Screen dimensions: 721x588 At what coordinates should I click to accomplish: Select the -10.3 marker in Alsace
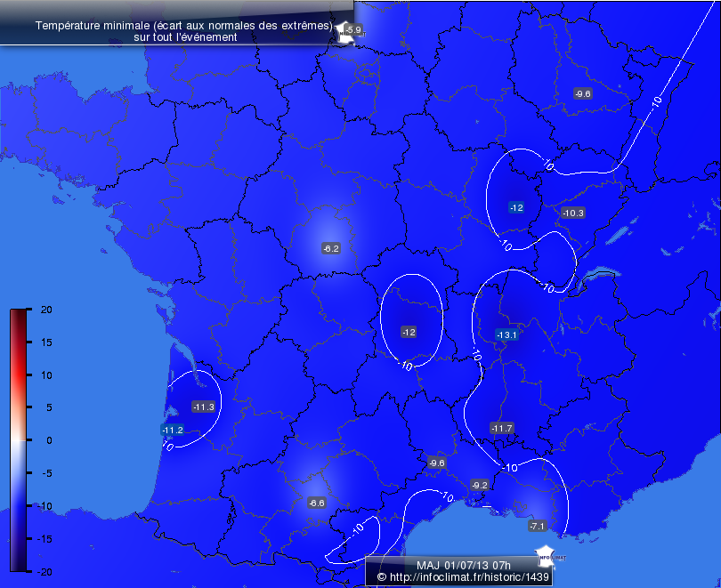(575, 213)
